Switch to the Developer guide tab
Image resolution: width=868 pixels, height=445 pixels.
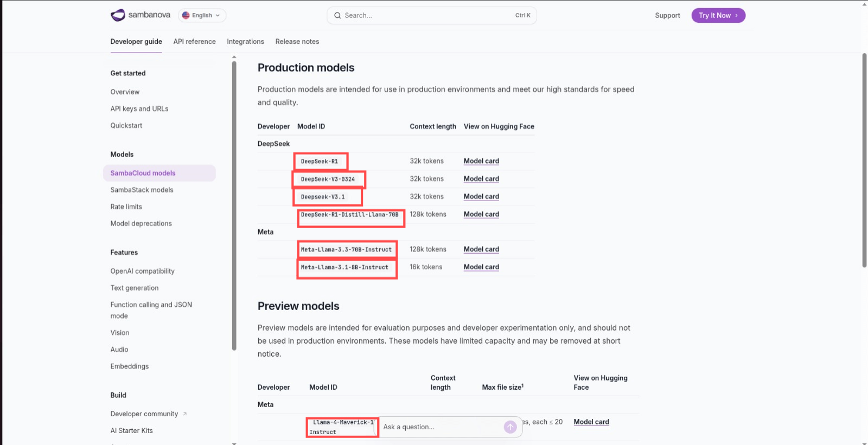click(x=136, y=42)
